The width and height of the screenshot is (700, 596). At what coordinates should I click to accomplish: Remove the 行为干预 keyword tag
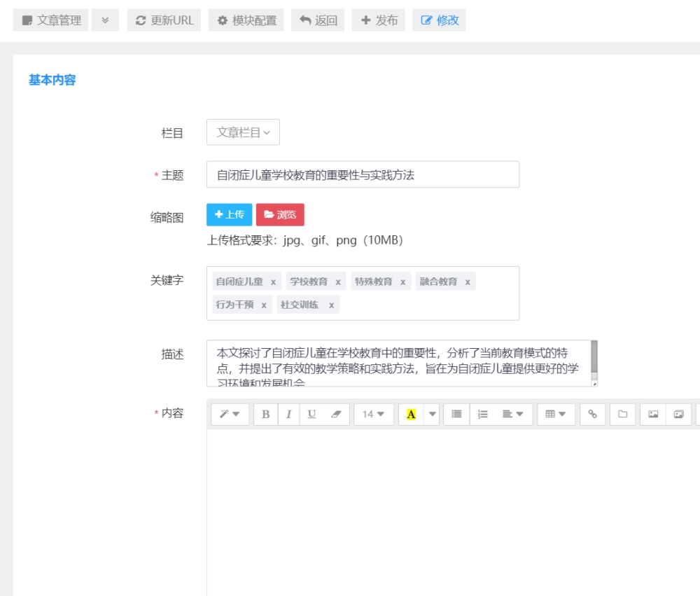pyautogui.click(x=264, y=305)
